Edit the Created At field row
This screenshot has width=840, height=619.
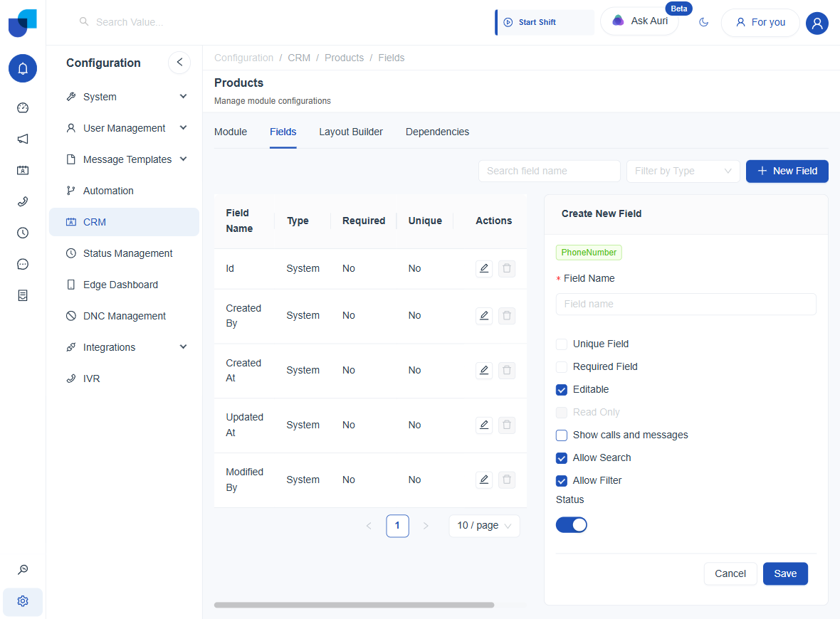tap(484, 370)
